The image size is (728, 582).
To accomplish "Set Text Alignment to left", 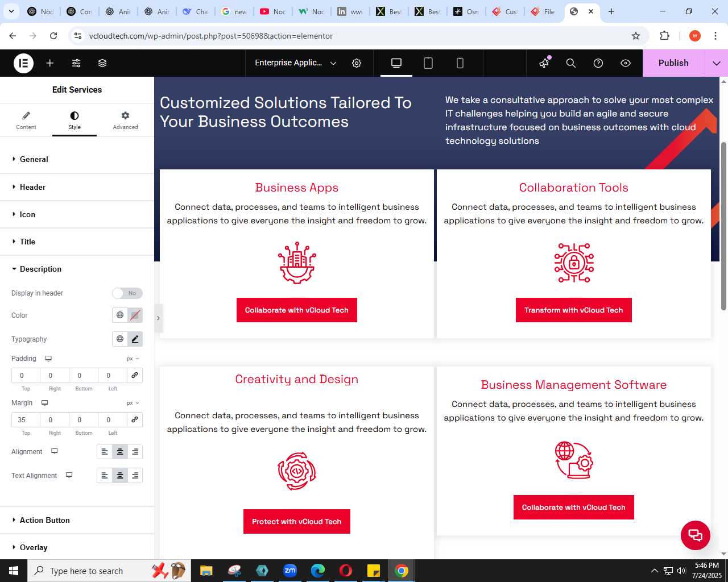I will coord(105,476).
